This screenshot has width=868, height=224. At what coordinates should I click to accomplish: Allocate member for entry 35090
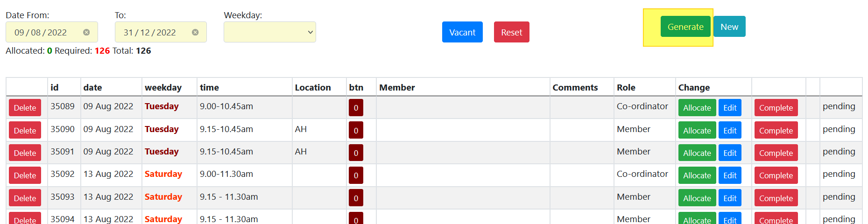(x=697, y=131)
